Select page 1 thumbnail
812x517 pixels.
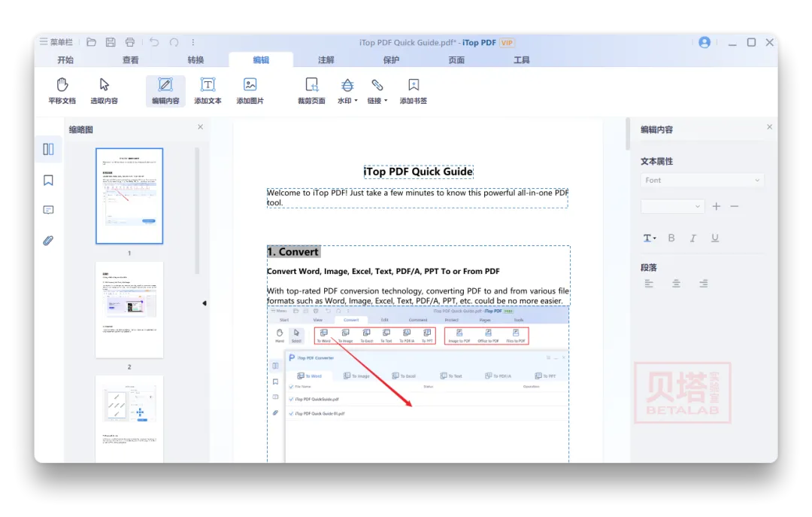pos(129,196)
